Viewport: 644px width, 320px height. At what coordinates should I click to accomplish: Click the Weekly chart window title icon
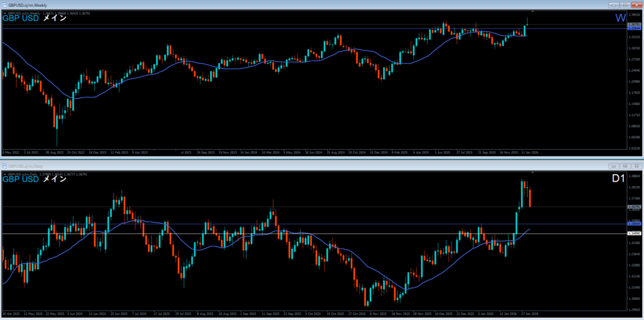coord(4,4)
